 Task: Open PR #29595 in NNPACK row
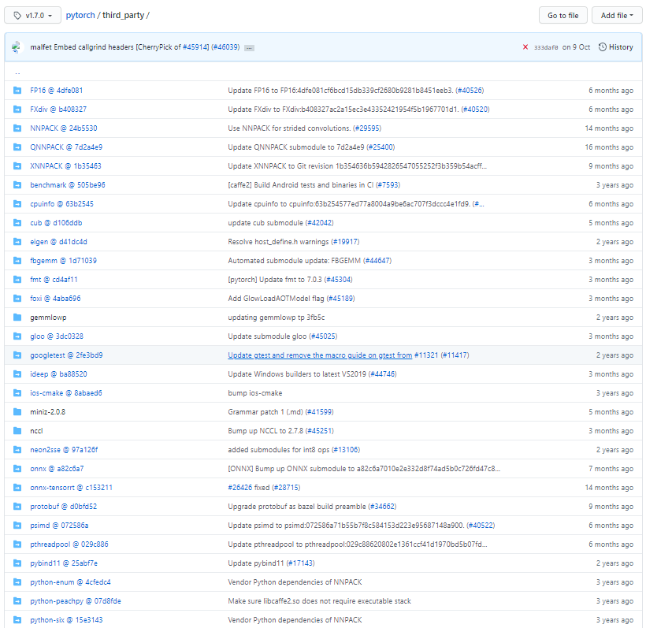(x=367, y=128)
